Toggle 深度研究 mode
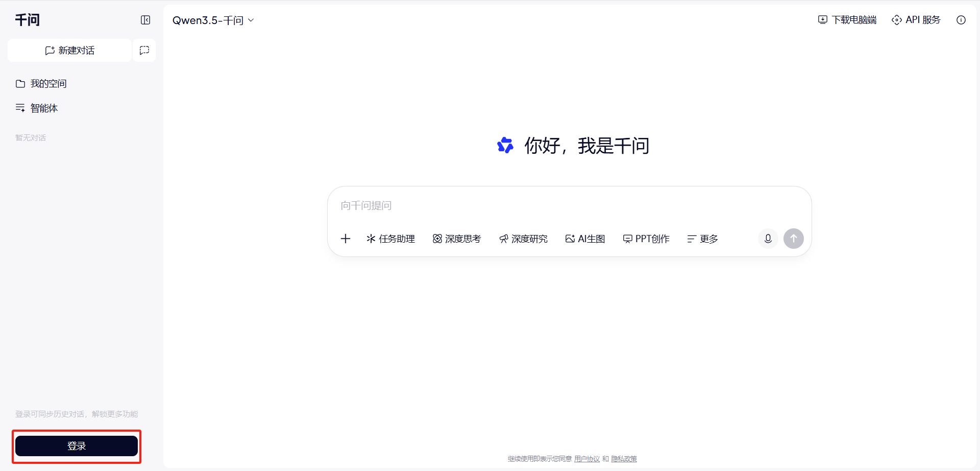 coord(523,239)
